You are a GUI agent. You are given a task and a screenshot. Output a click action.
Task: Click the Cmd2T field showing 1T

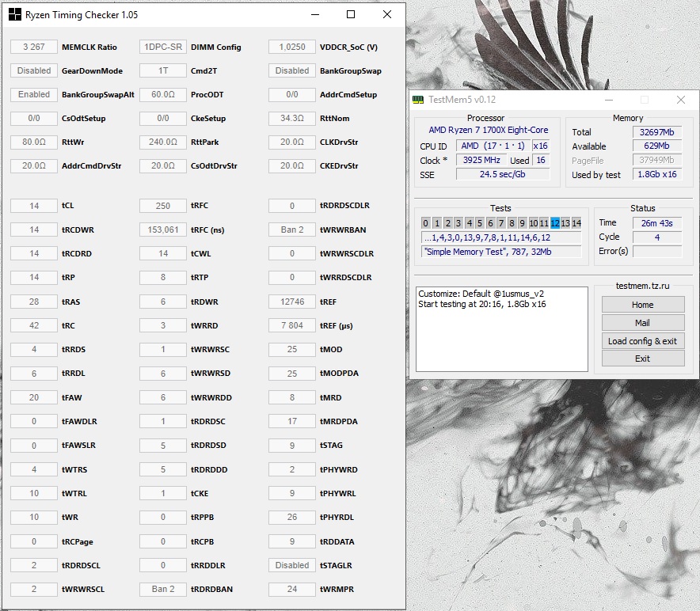point(163,70)
